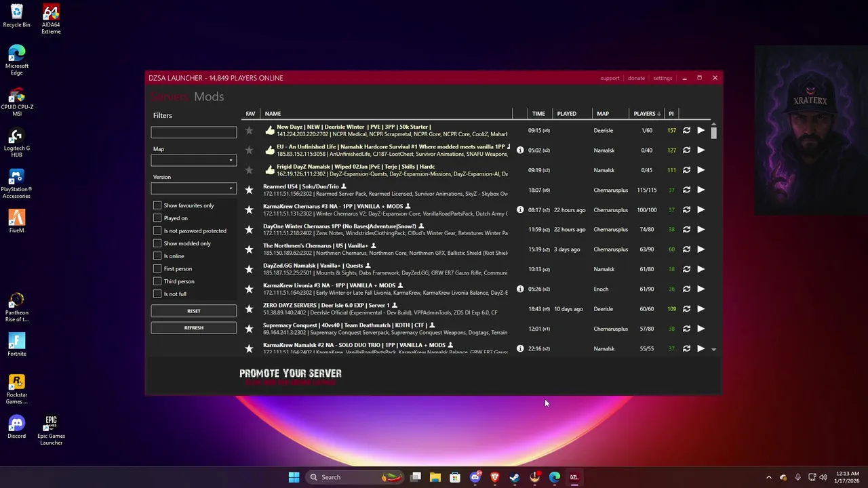Click thumbs-up icon on Frigid DayZ Namalsk
The height and width of the screenshot is (488, 868).
(269, 170)
